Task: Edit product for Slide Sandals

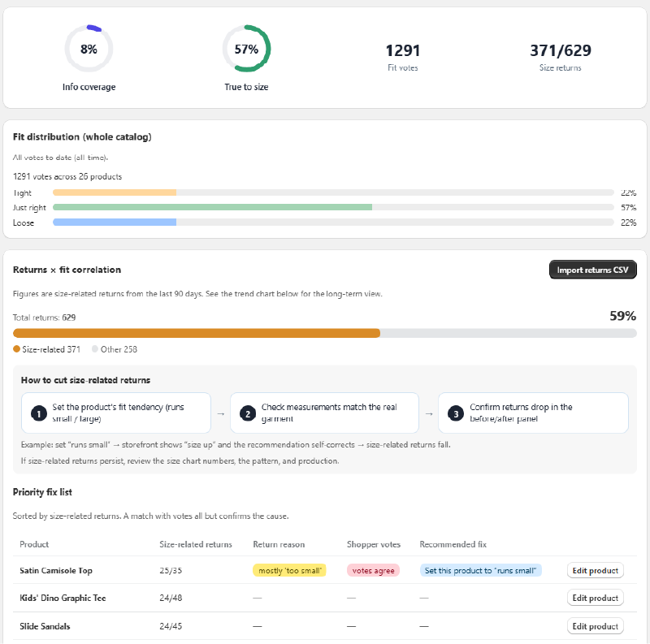Action: (x=595, y=626)
